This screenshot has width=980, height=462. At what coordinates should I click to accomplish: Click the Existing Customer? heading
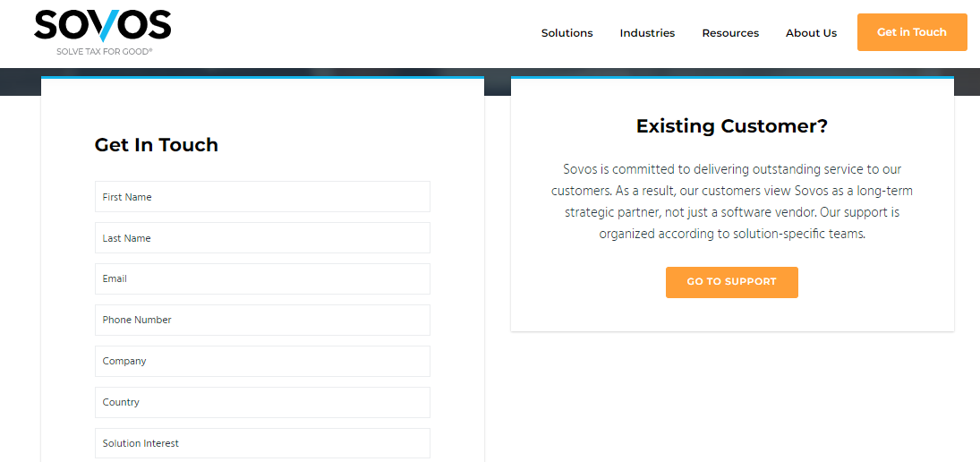732,126
